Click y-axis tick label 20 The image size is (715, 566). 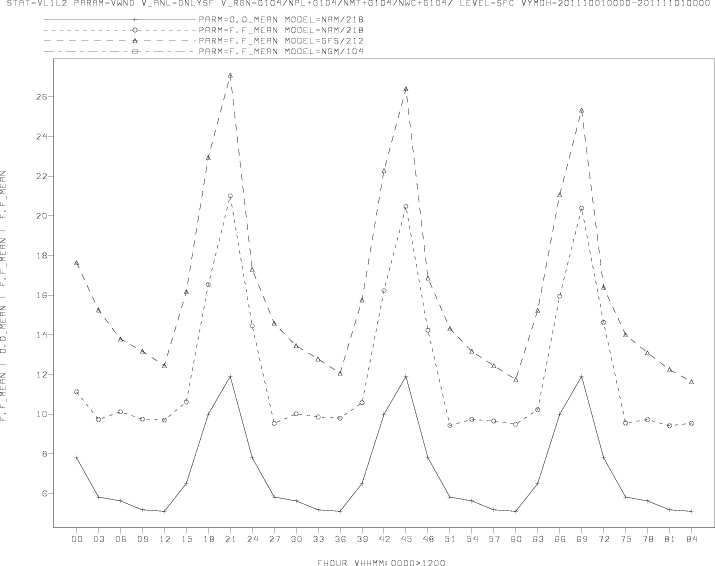[41, 216]
